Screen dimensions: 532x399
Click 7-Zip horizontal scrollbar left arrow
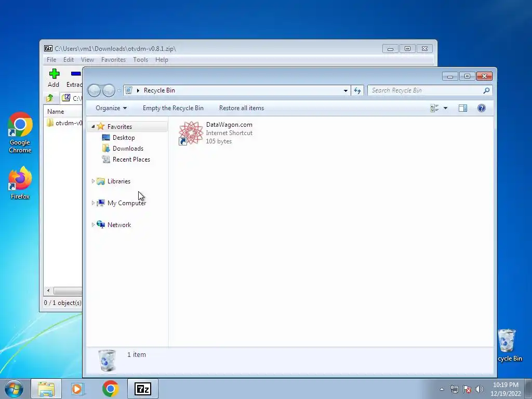pos(48,290)
